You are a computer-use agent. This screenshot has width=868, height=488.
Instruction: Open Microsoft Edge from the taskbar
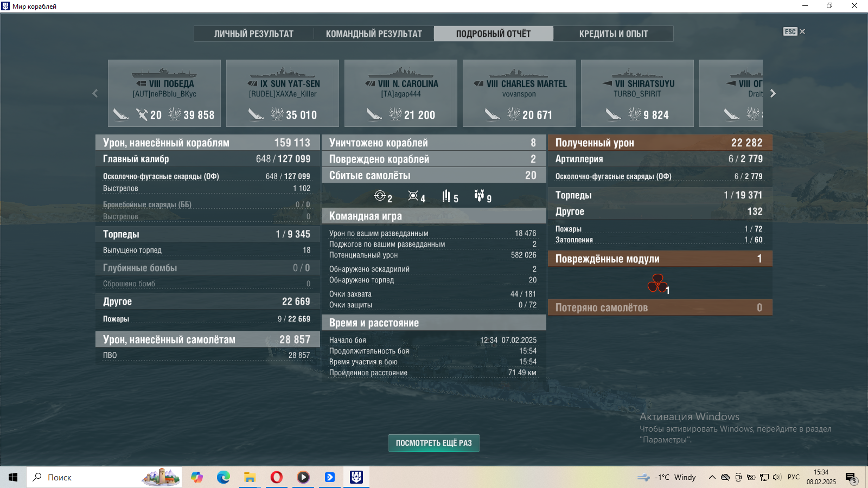(223, 477)
